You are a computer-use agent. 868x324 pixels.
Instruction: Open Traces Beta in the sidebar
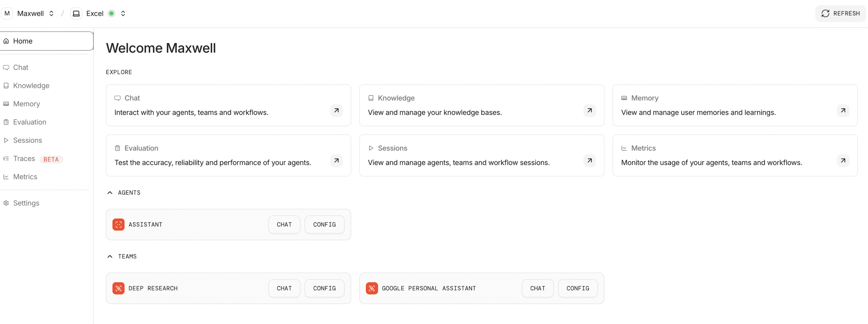pos(24,159)
